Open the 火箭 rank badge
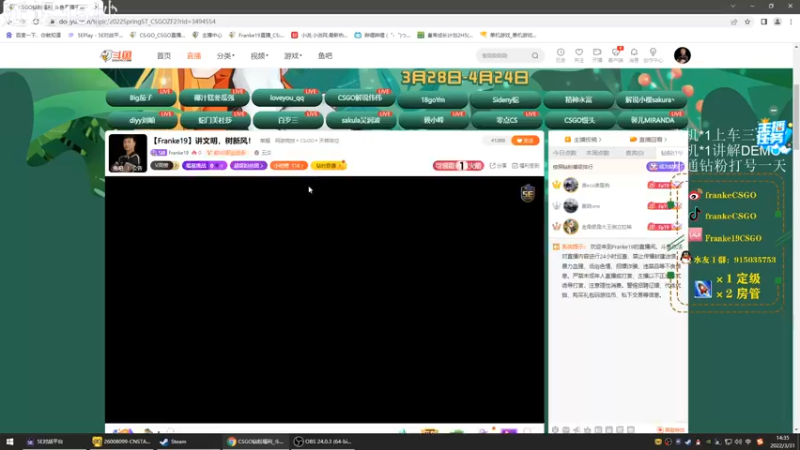This screenshot has height=450, width=800. (458, 166)
